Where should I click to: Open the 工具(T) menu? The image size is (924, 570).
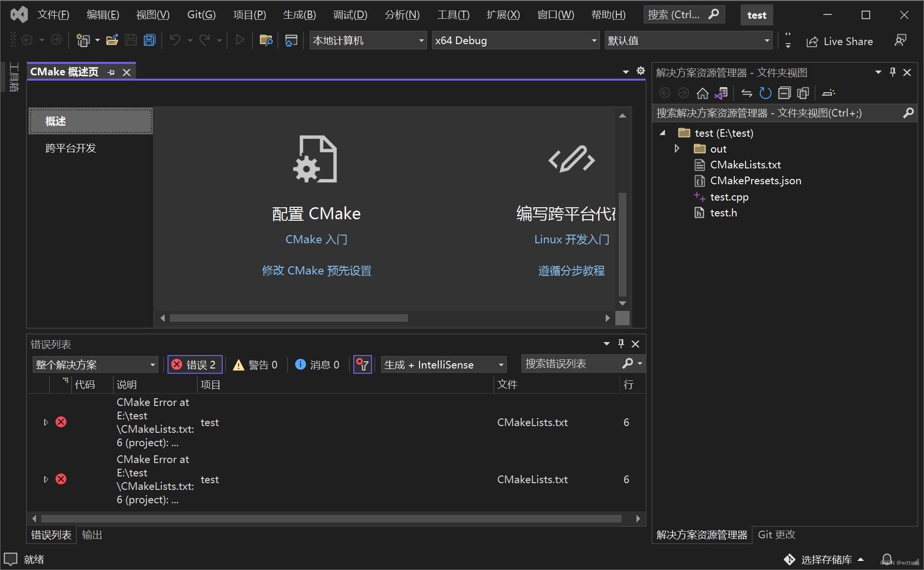453,14
